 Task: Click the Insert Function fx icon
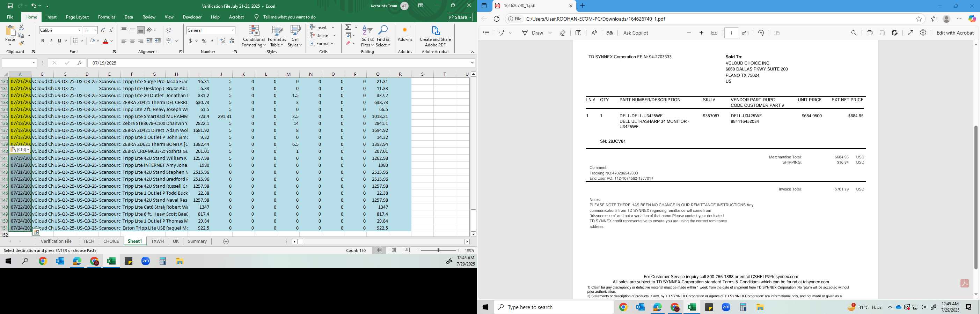80,63
